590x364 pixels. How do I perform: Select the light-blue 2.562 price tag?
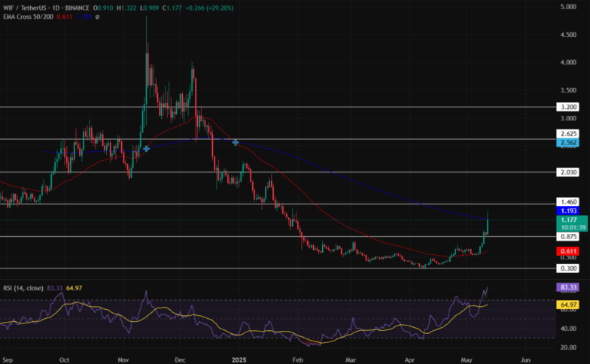pos(567,143)
